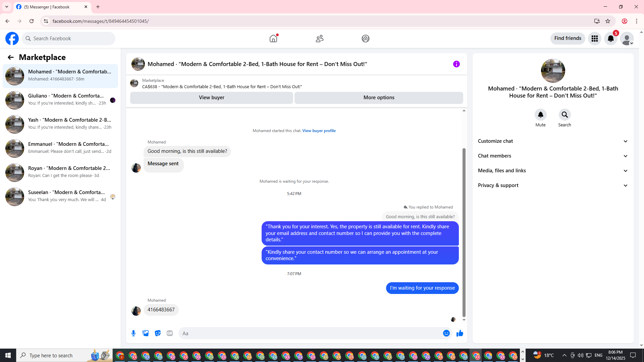This screenshot has width=644, height=362.
Task: Open the sticker picker icon
Action: 158,333
